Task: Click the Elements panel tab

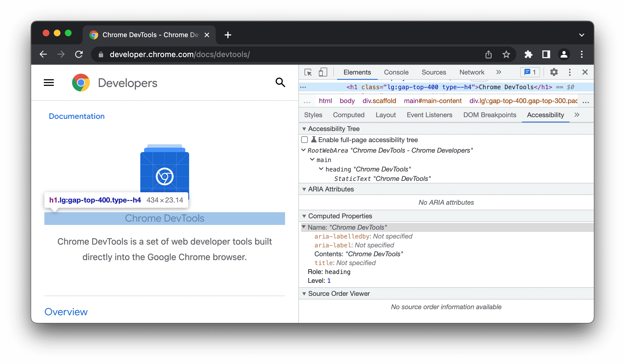Action: (x=357, y=72)
